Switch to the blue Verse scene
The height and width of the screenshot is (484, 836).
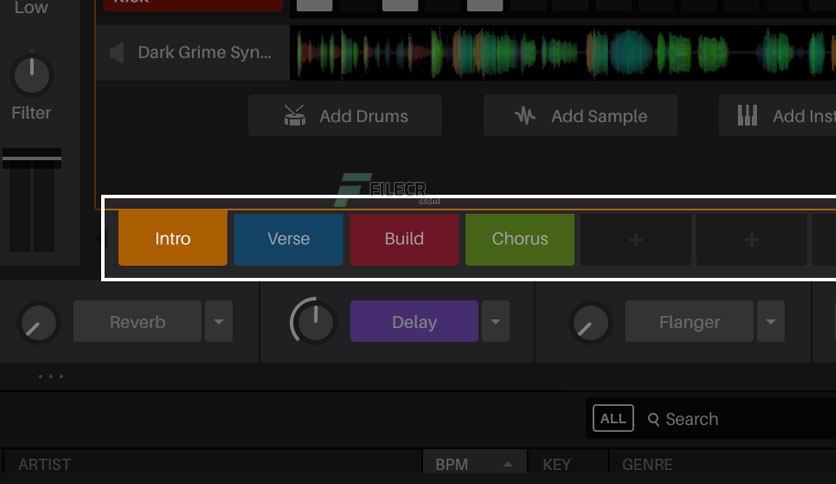pyautogui.click(x=288, y=239)
